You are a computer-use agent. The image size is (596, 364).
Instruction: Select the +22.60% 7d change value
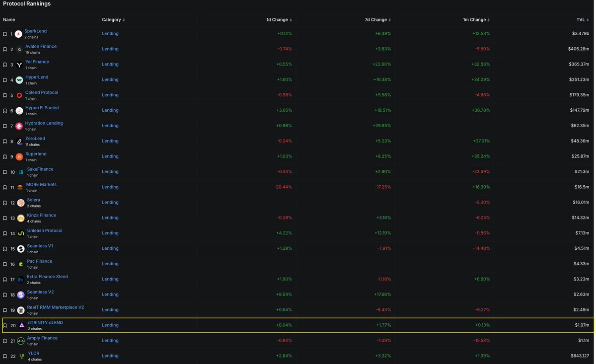[x=381, y=65]
